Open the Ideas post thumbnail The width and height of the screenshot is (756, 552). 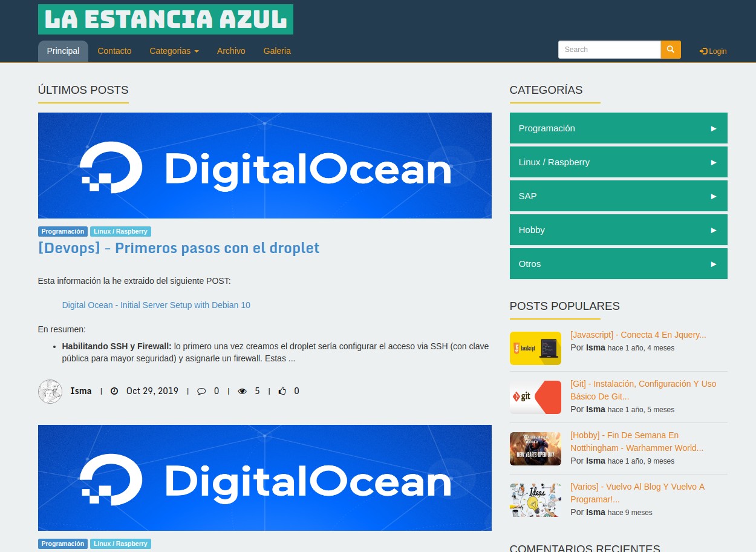[x=535, y=500]
